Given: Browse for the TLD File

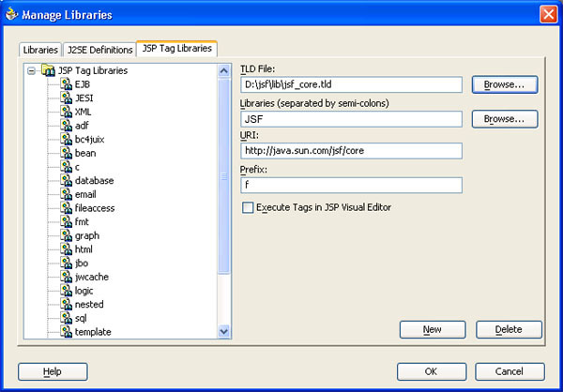Looking at the screenshot, I should click(x=505, y=84).
